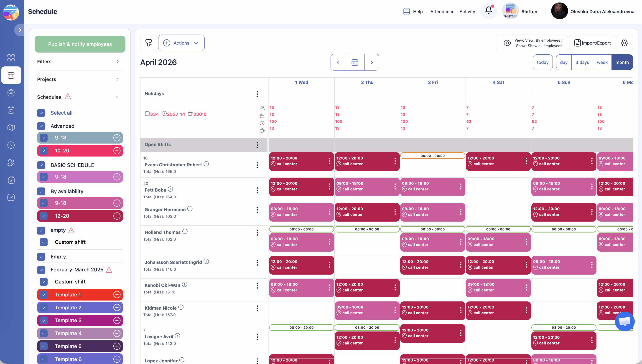
Task: Toggle the BASIC SCHEDULE checkbox
Action: click(41, 165)
